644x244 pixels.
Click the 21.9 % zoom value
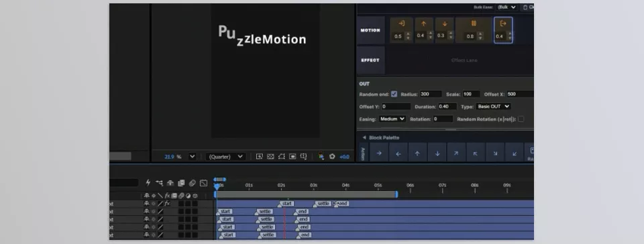173,157
